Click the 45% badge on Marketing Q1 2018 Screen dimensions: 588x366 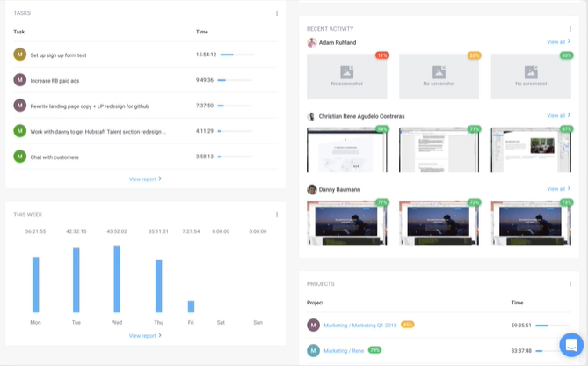[x=407, y=325]
